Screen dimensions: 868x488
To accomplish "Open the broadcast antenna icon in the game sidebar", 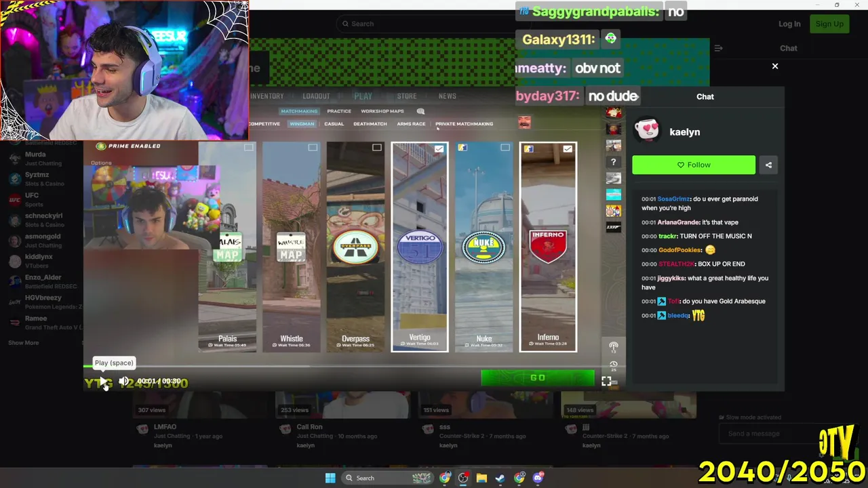I will pos(614,347).
